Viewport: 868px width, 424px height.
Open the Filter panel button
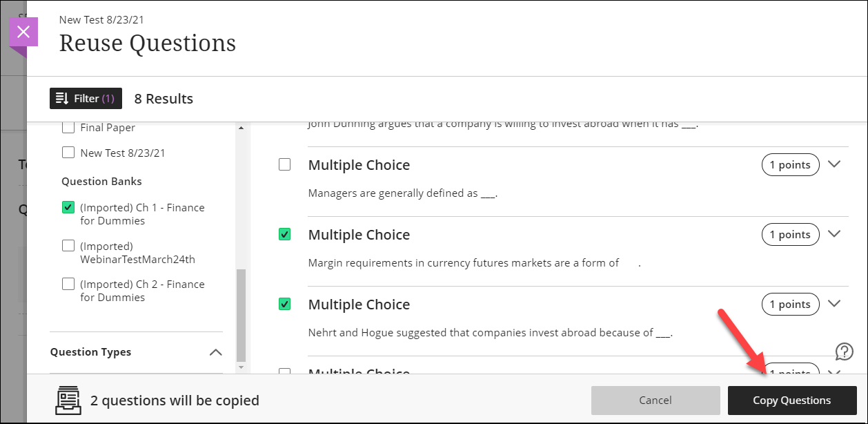click(86, 99)
